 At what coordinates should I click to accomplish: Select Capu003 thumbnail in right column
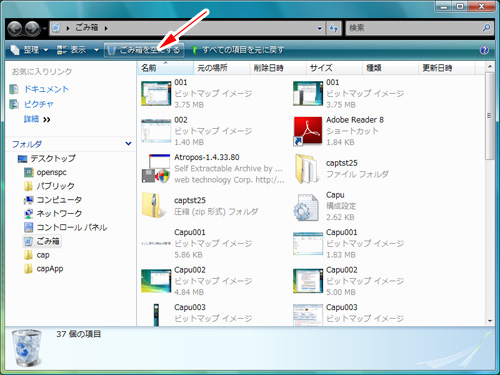click(x=308, y=315)
